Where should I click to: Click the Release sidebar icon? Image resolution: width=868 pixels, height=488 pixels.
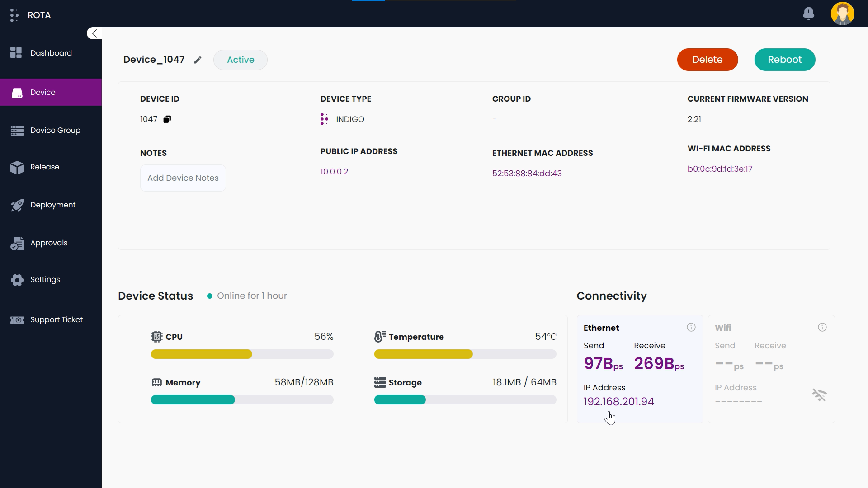coord(17,167)
